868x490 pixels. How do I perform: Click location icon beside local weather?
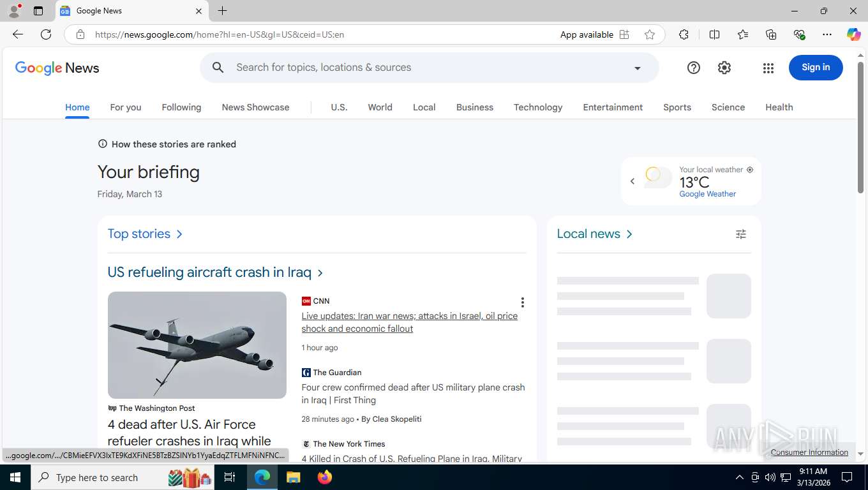(x=750, y=170)
